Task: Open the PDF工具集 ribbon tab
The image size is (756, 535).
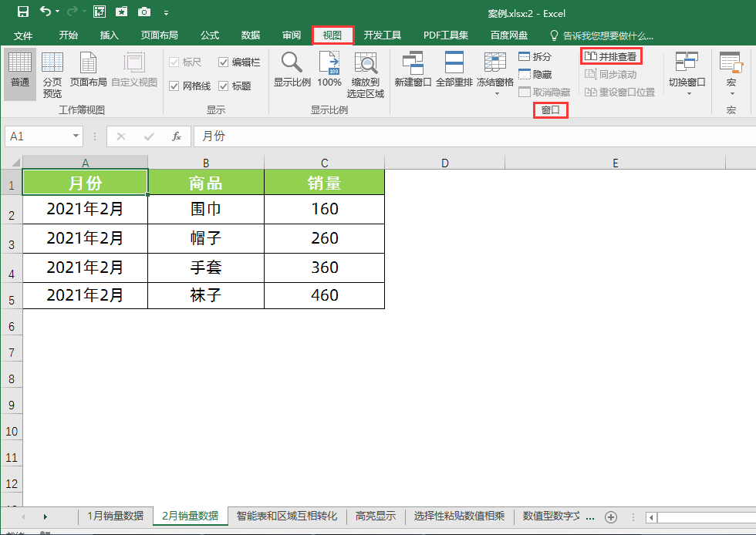Action: 446,35
